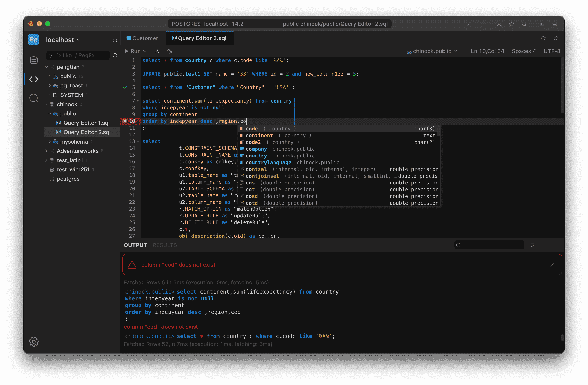Screen dimensions: 588x385
Task: Pin the editor using the pin icon
Action: [556, 38]
